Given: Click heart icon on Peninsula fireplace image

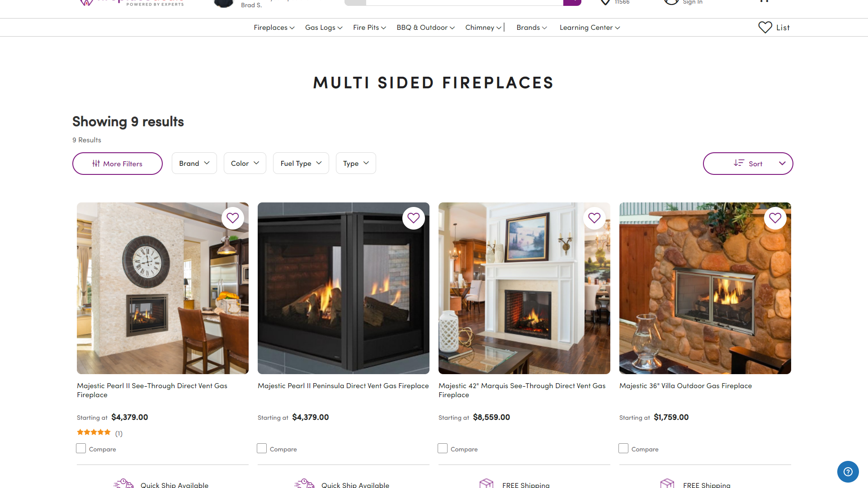Looking at the screenshot, I should [414, 218].
